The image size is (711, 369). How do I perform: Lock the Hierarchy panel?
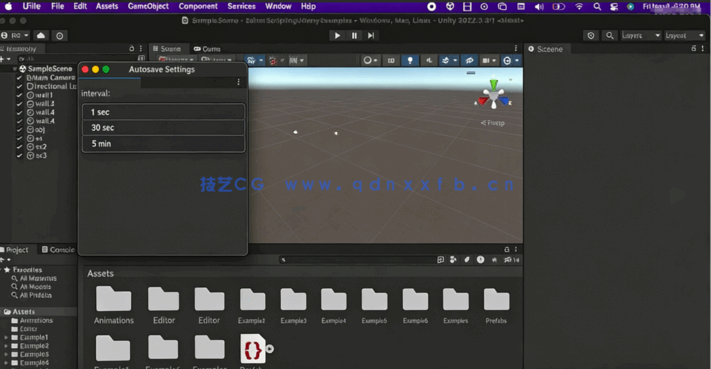pos(131,48)
